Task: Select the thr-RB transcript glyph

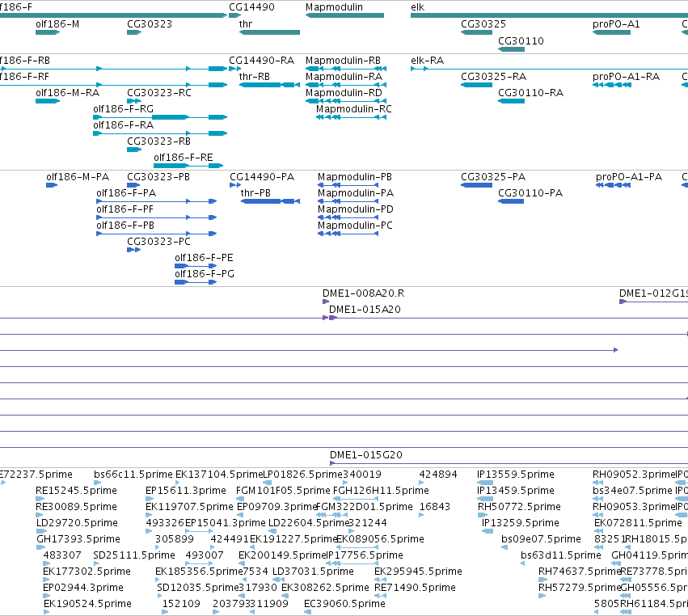Action: [269, 85]
